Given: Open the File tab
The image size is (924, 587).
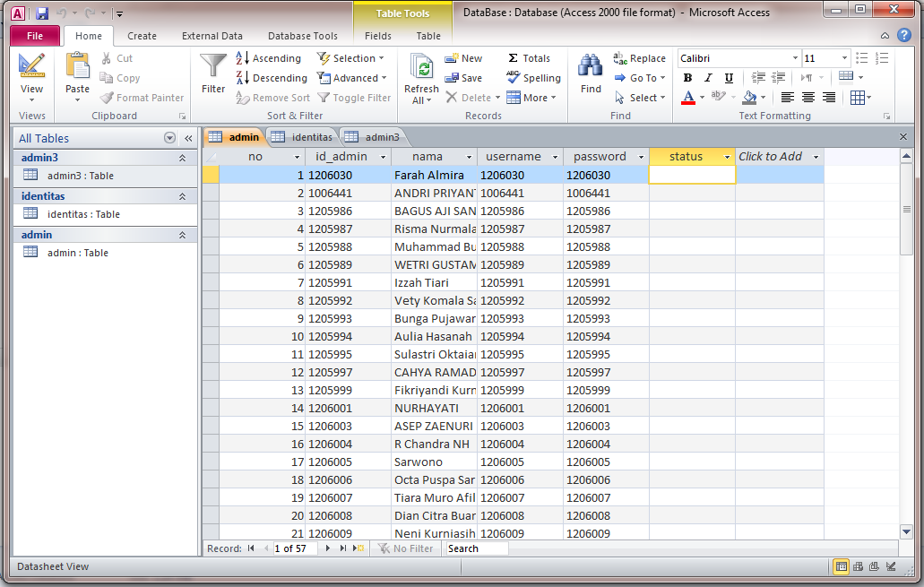Looking at the screenshot, I should coord(35,36).
